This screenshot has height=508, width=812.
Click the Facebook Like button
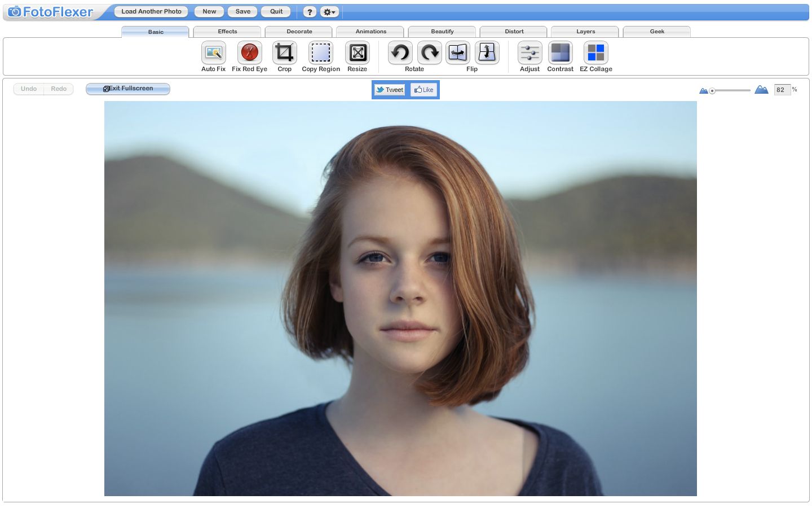click(423, 90)
